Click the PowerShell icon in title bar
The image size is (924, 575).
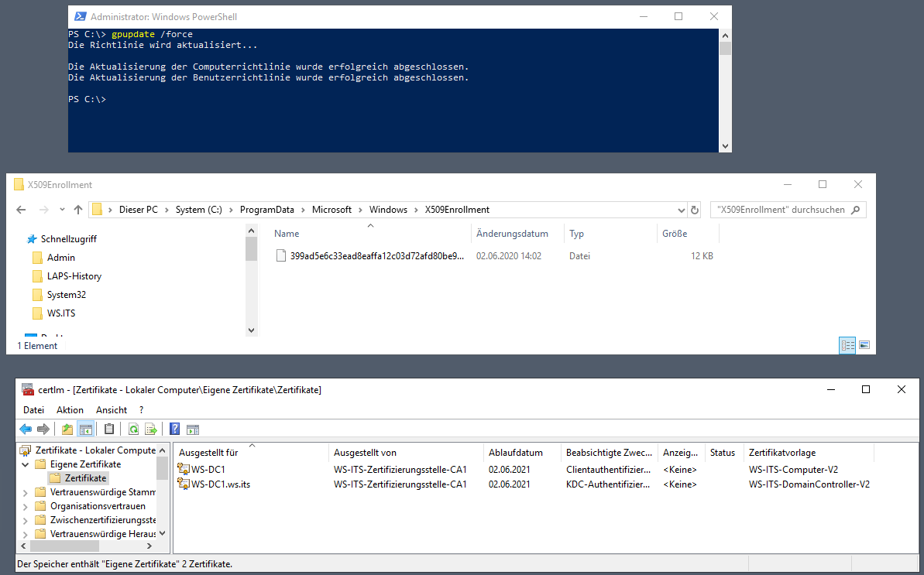point(80,16)
